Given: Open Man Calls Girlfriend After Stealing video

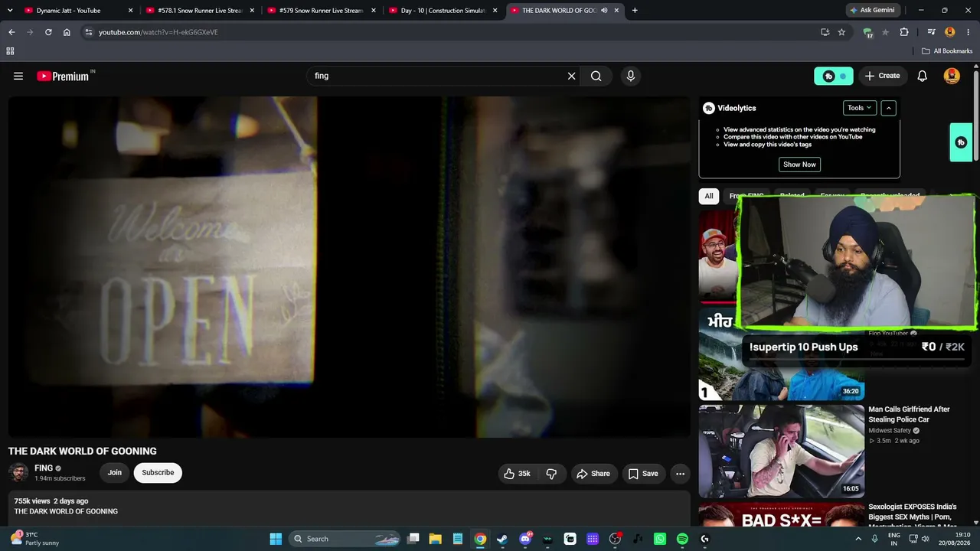Looking at the screenshot, I should click(x=909, y=414).
